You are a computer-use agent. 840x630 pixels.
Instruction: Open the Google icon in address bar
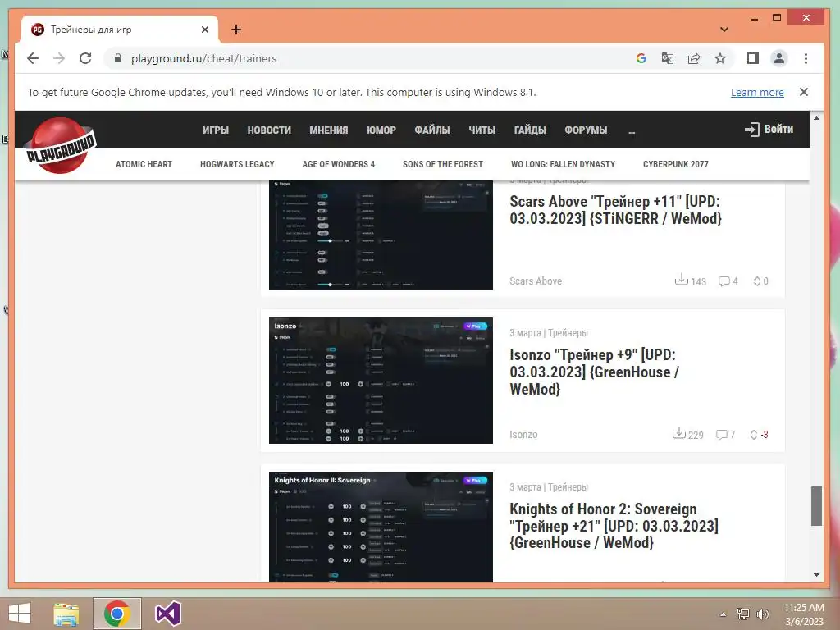pyautogui.click(x=641, y=58)
